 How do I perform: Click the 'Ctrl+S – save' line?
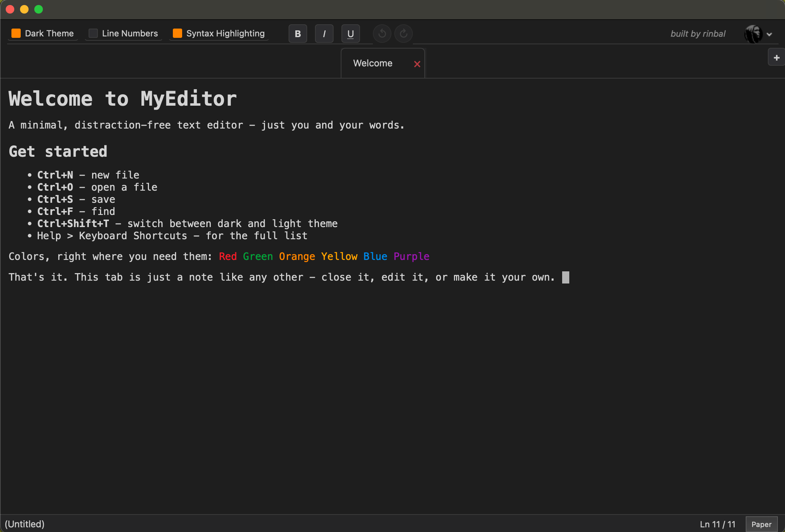(76, 199)
